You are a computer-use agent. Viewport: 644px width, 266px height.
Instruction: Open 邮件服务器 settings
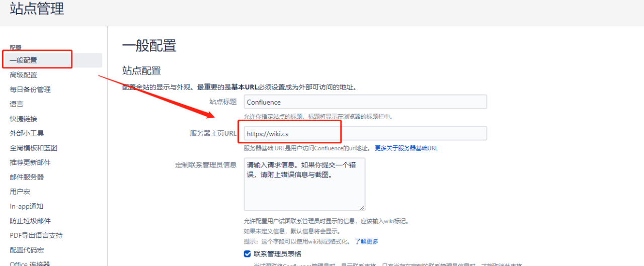click(x=27, y=177)
